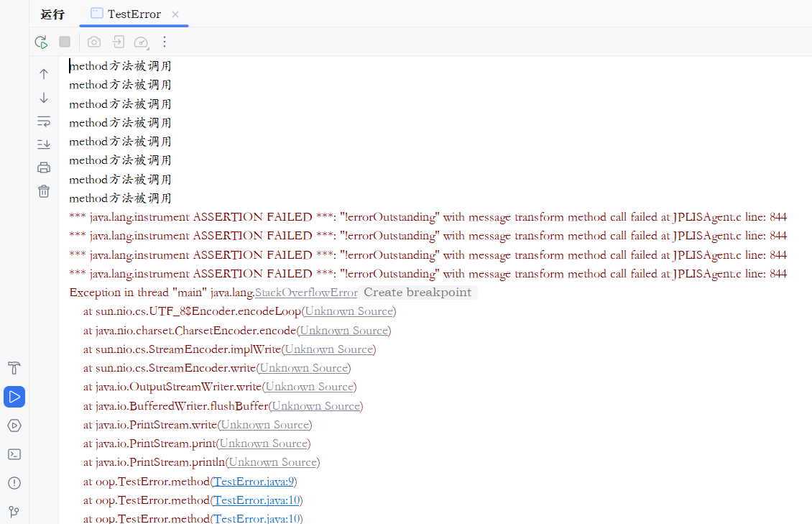Toggle scroll to end of console

[44, 144]
